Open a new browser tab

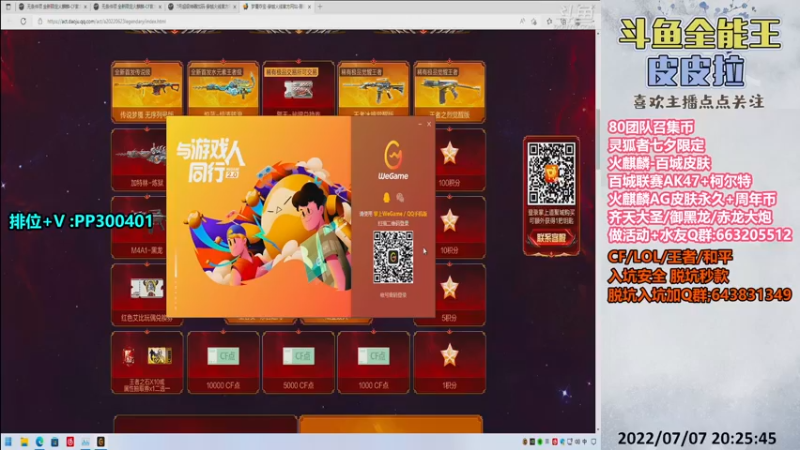pyautogui.click(x=320, y=7)
